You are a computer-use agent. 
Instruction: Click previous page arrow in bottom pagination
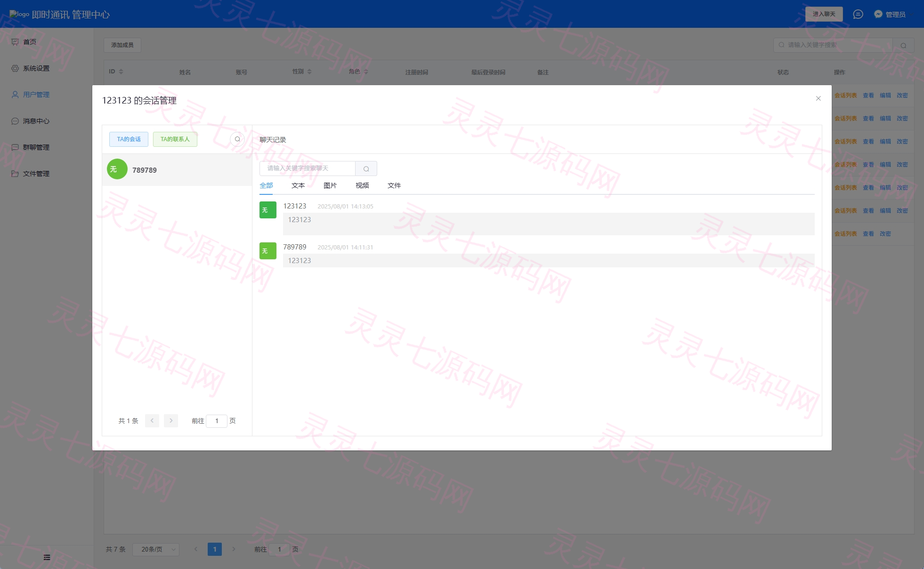[196, 549]
